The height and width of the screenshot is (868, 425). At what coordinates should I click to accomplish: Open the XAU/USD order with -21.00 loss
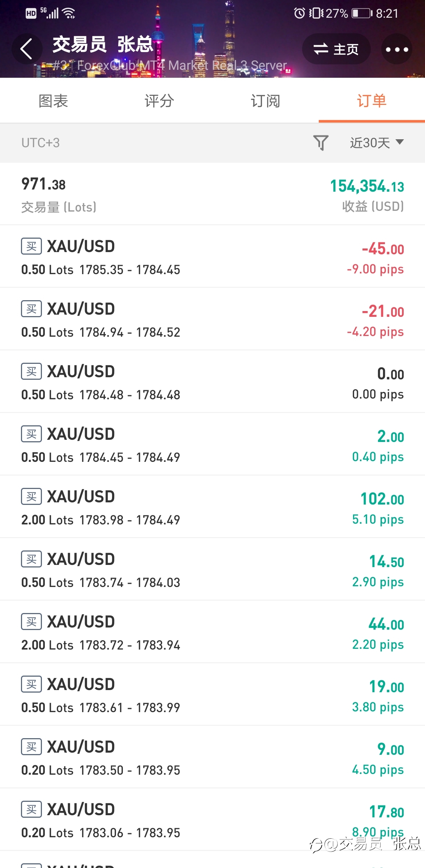[212, 319]
